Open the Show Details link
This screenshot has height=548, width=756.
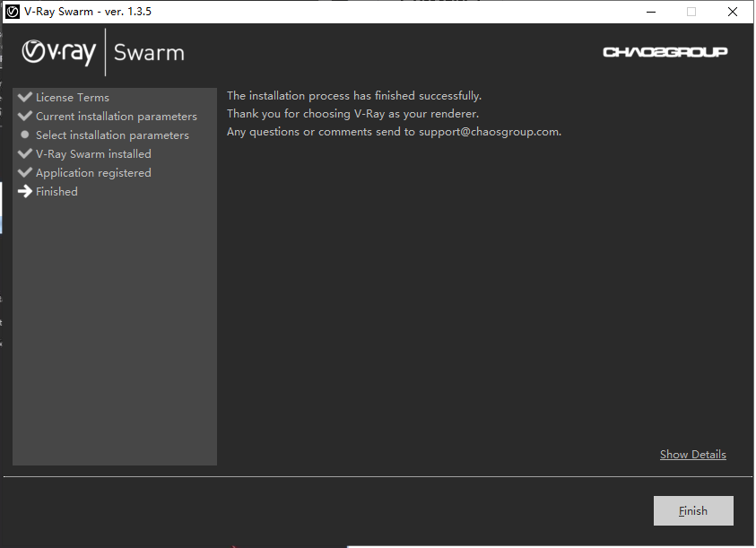tap(692, 455)
